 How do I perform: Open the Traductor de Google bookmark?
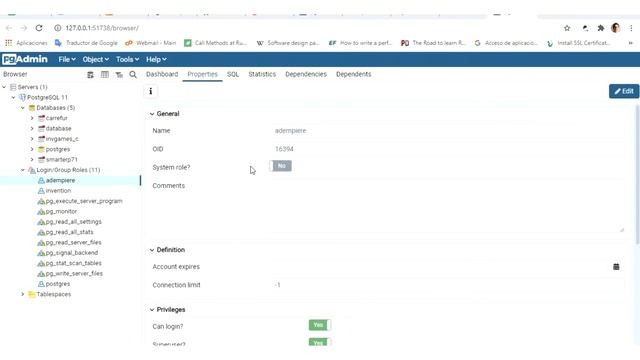pyautogui.click(x=87, y=43)
